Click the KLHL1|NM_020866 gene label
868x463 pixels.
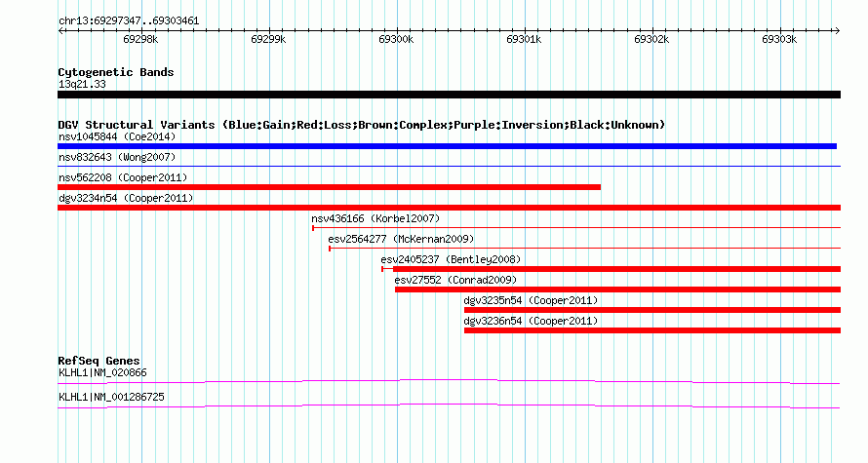click(x=102, y=372)
